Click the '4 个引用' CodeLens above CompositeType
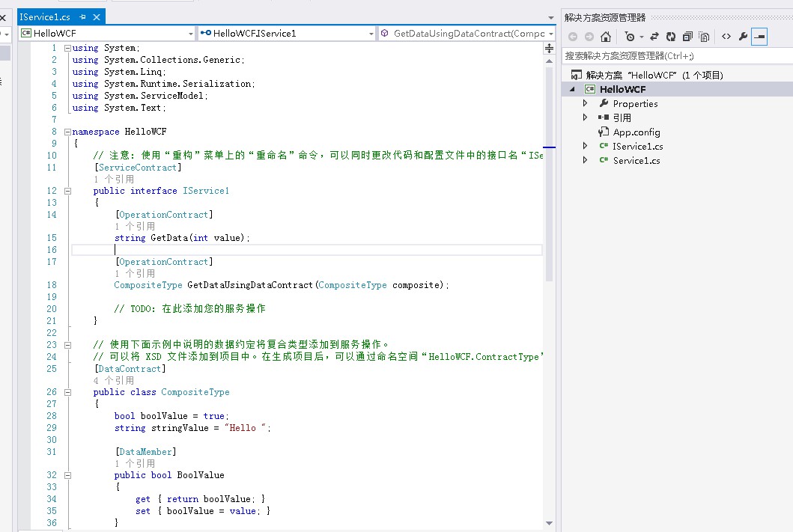 tap(114, 380)
